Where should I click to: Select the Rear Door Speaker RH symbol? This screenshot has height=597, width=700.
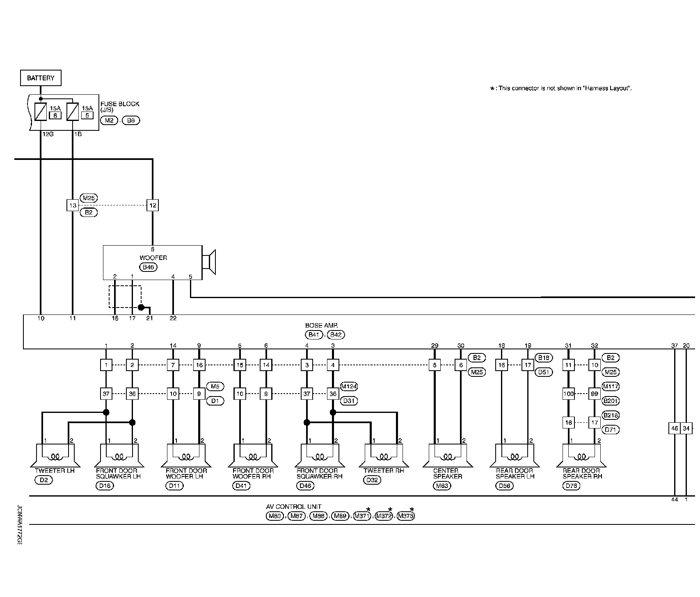(x=581, y=456)
